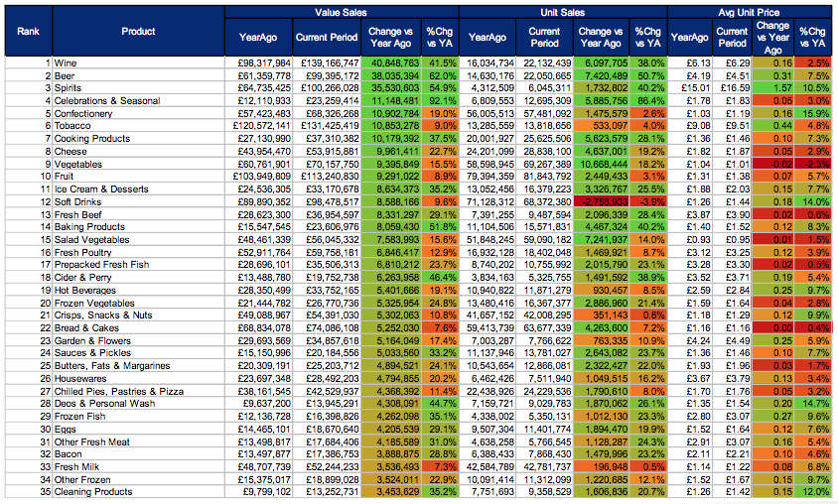The width and height of the screenshot is (838, 504).
Task: Click Spirits current price £16.59
Action: click(732, 88)
